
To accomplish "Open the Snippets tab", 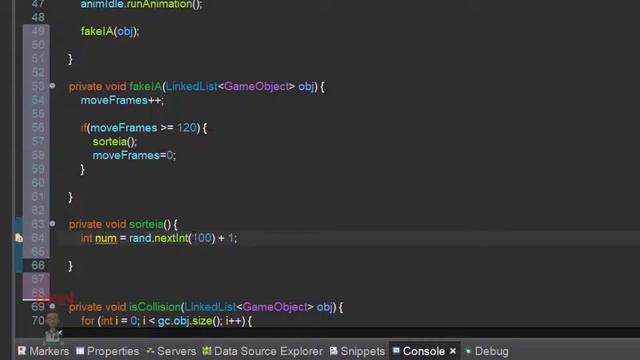I will click(357, 351).
